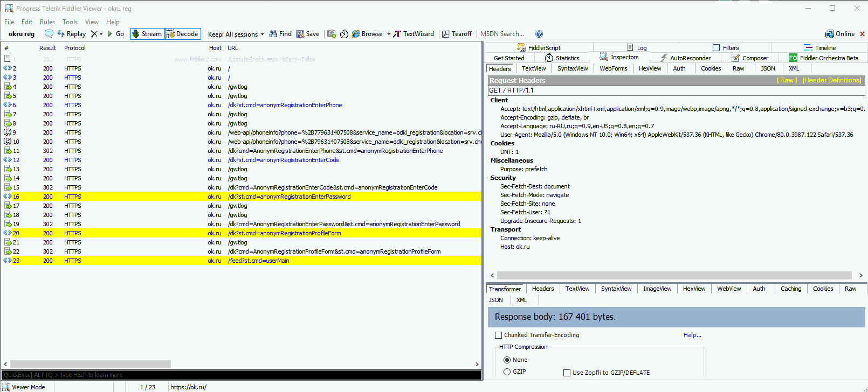The height and width of the screenshot is (392, 868).
Task: Click Tearoff in the toolbar
Action: point(457,34)
